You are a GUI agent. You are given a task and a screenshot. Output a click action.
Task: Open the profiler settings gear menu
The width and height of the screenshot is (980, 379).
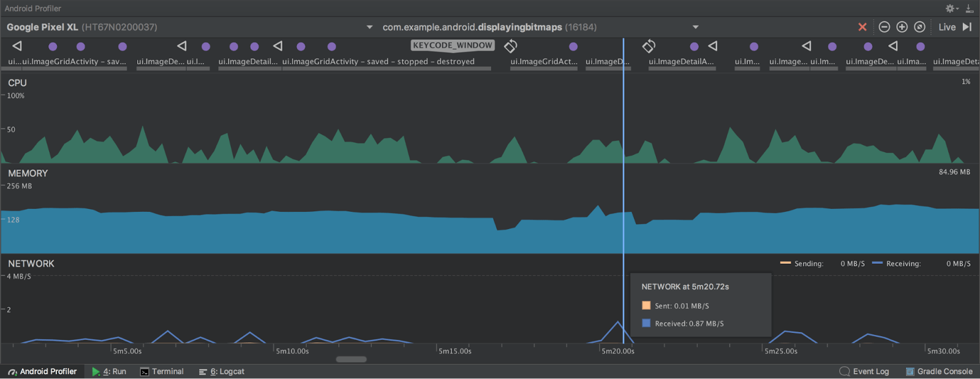pos(951,9)
